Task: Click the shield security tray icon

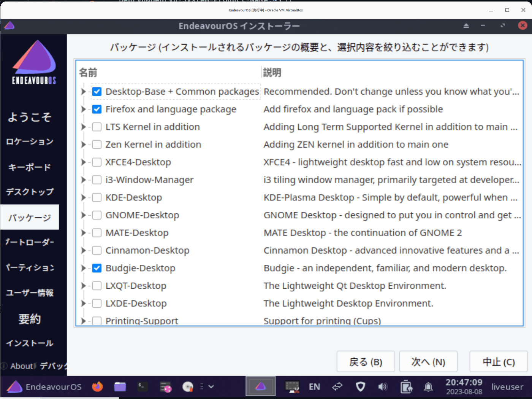Action: tap(360, 387)
